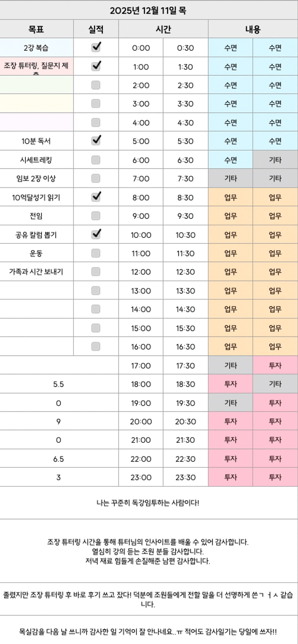Toggle the 10분 독서 checkbox
Image resolution: width=298 pixels, height=644 pixels.
click(x=96, y=141)
